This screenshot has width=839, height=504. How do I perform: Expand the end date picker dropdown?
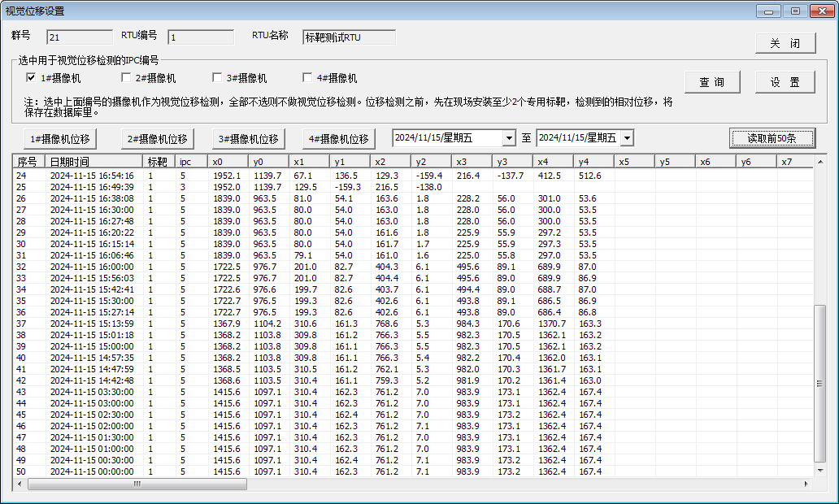(626, 138)
